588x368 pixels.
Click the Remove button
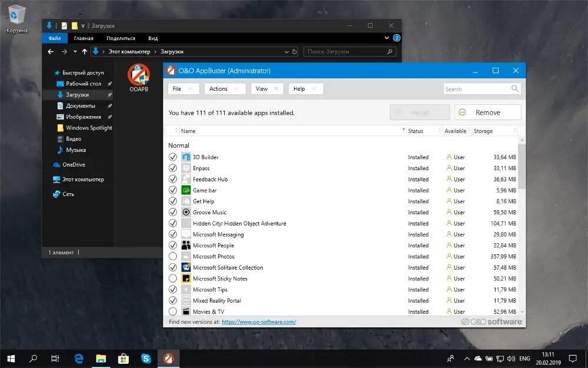[487, 112]
